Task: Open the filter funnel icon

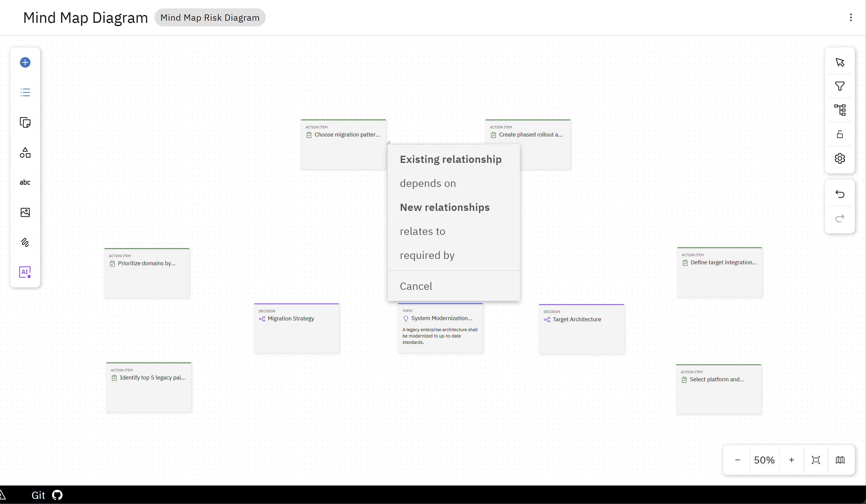Action: pos(840,86)
